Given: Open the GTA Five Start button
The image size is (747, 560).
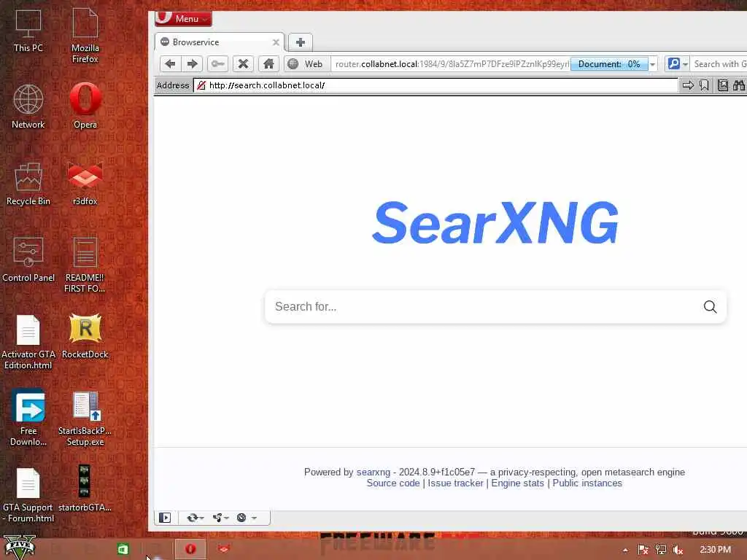Looking at the screenshot, I should click(x=19, y=548).
